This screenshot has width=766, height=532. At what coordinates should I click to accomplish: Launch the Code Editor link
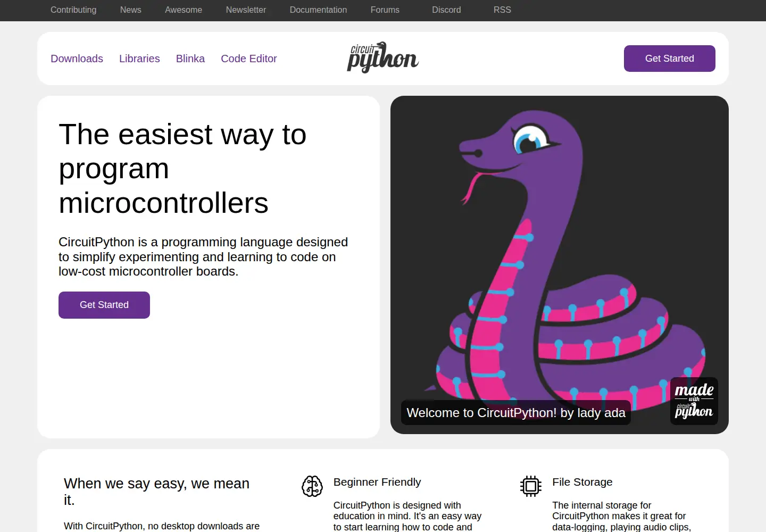249,59
